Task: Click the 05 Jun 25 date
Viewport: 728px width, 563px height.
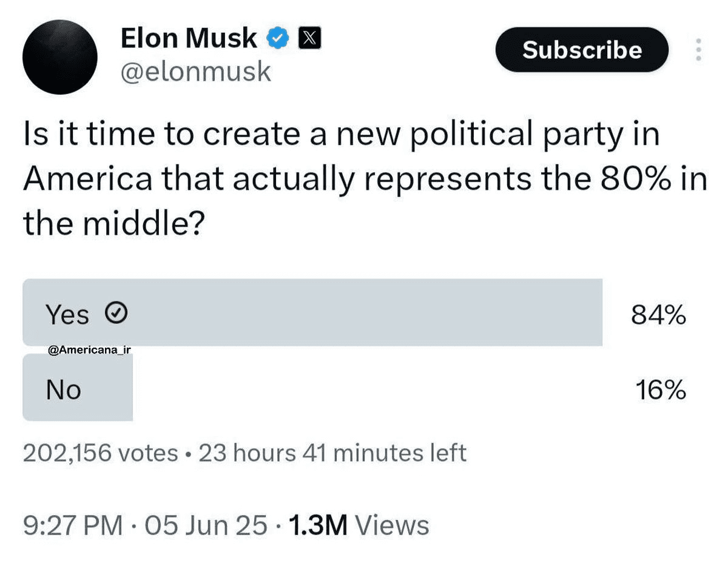Action: (207, 525)
